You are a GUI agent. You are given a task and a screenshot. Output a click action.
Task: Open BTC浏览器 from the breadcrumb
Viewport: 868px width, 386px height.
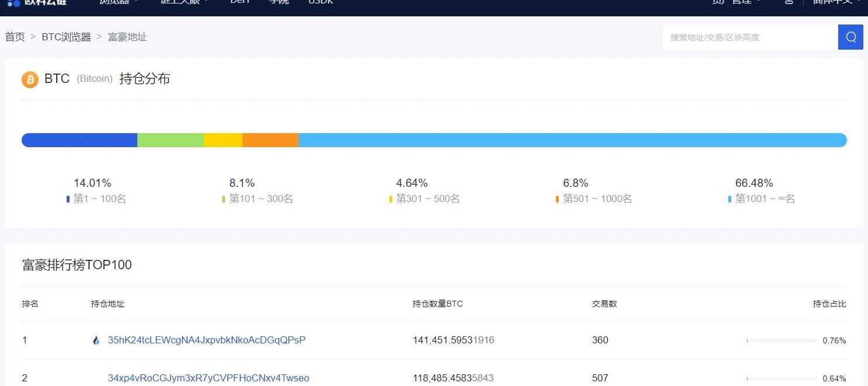coord(66,37)
